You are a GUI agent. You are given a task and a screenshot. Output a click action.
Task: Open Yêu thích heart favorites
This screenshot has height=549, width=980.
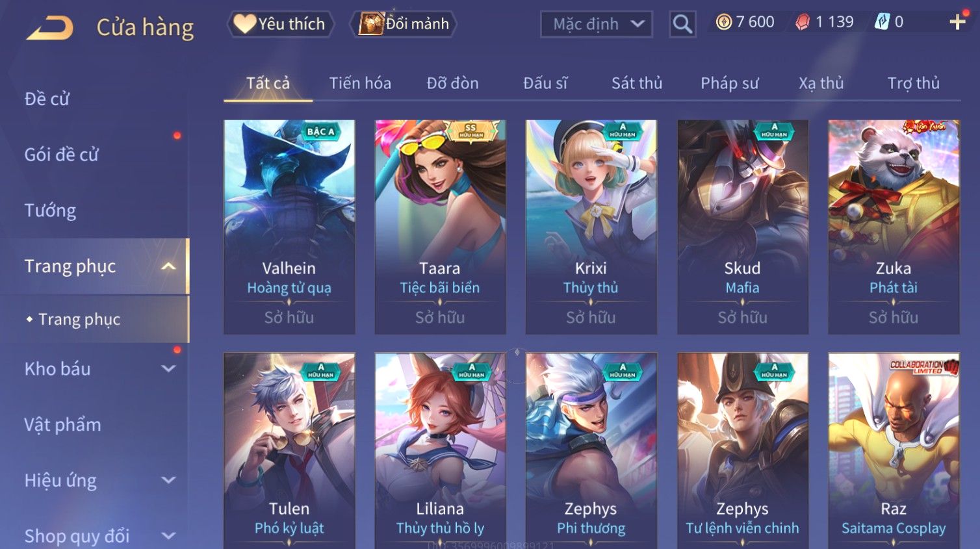pos(280,24)
